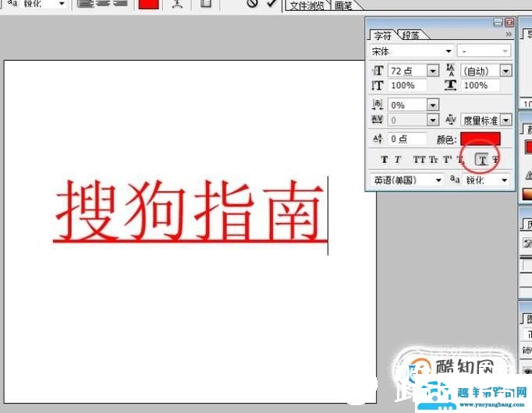Toggle Subscript text style
Screen dimensions: 532x413
tap(460, 160)
